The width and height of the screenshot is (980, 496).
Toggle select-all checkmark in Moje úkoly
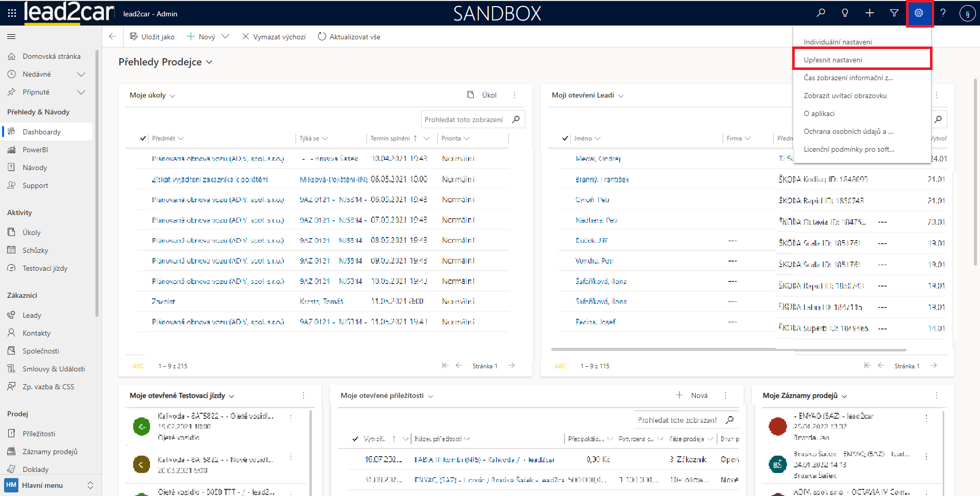(x=143, y=138)
